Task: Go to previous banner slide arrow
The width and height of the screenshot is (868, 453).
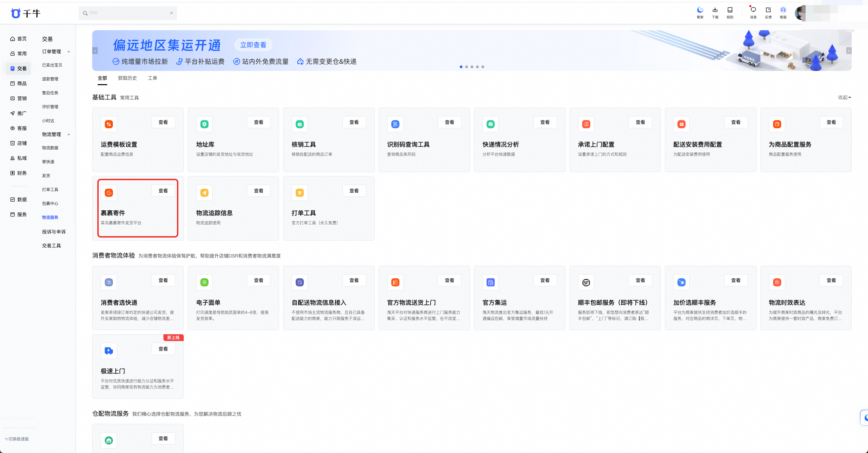Action: click(95, 51)
